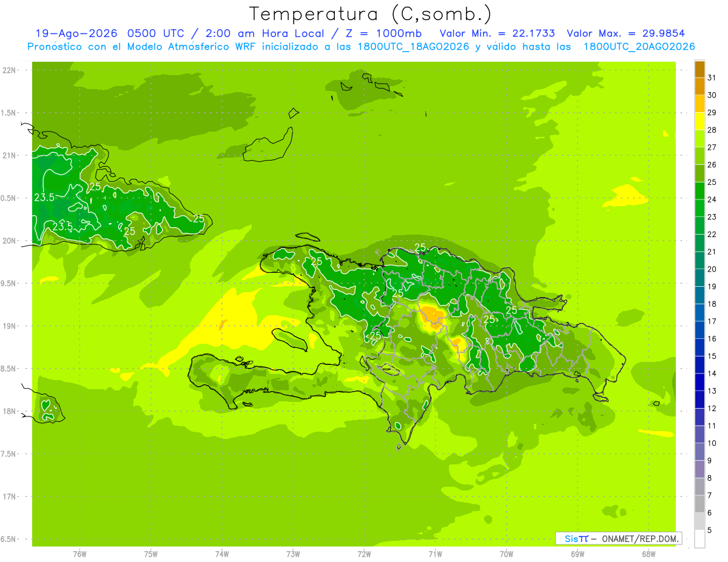
Task: Click the yellow swatch between 28 and 29
Action: pos(699,121)
